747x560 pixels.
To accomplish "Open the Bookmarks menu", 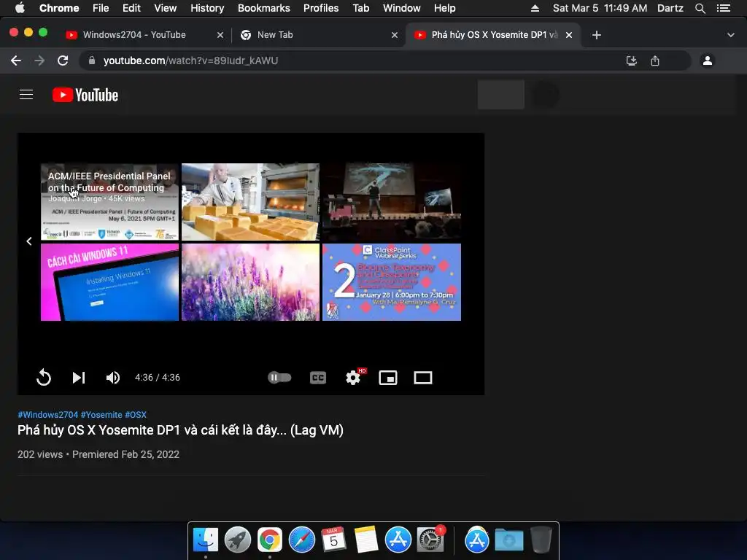I will [x=264, y=8].
